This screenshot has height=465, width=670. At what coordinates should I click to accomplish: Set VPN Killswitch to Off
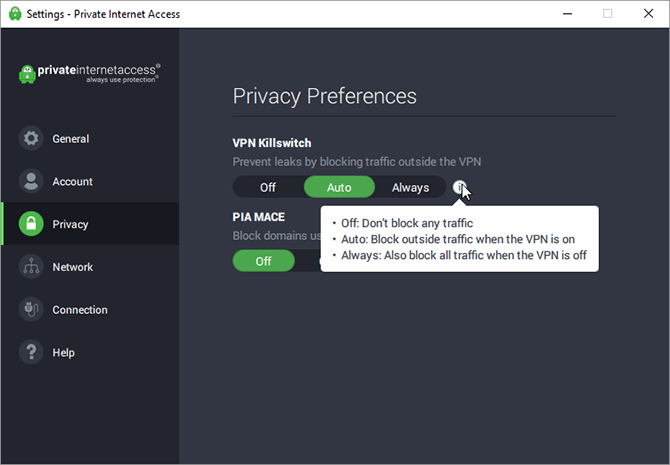click(268, 187)
